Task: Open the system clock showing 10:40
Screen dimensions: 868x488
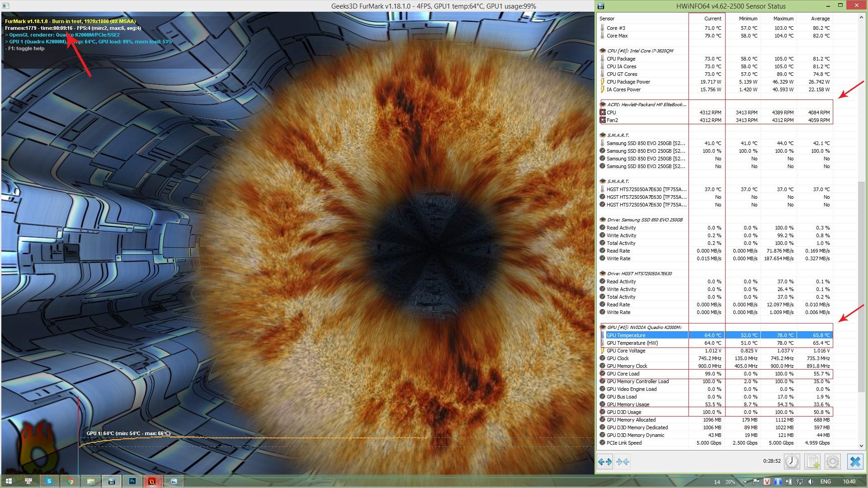Action: [849, 482]
